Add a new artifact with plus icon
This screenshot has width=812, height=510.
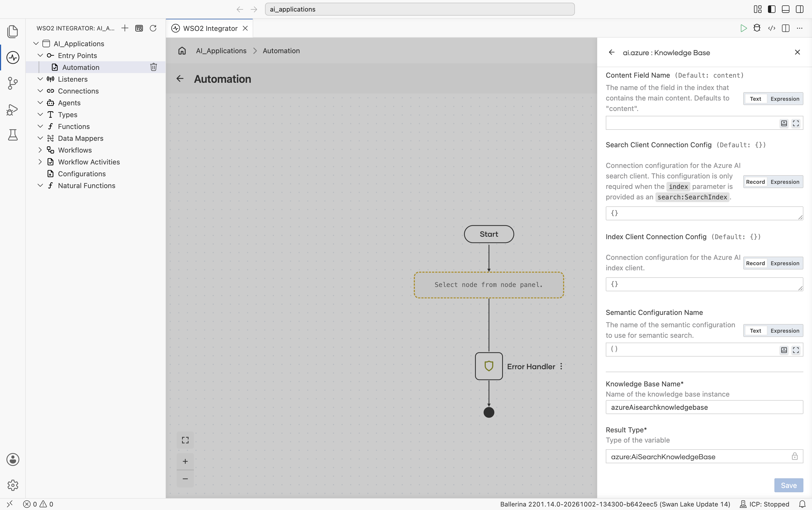(125, 28)
